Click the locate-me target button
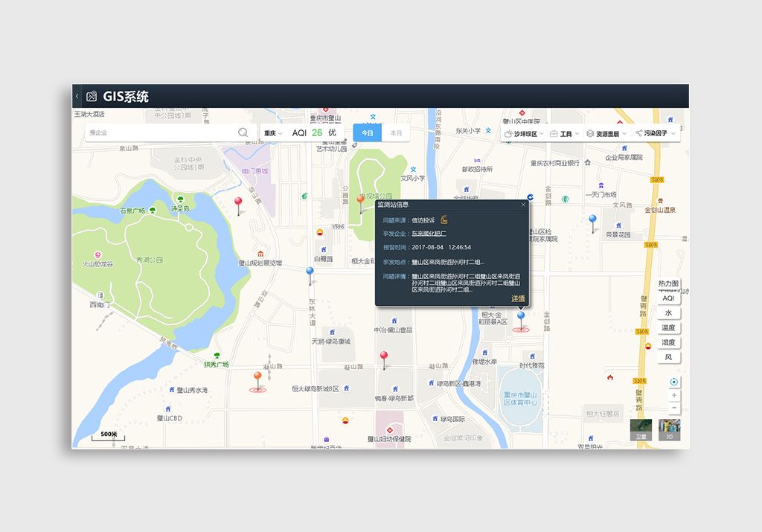762x532 pixels. [x=673, y=382]
